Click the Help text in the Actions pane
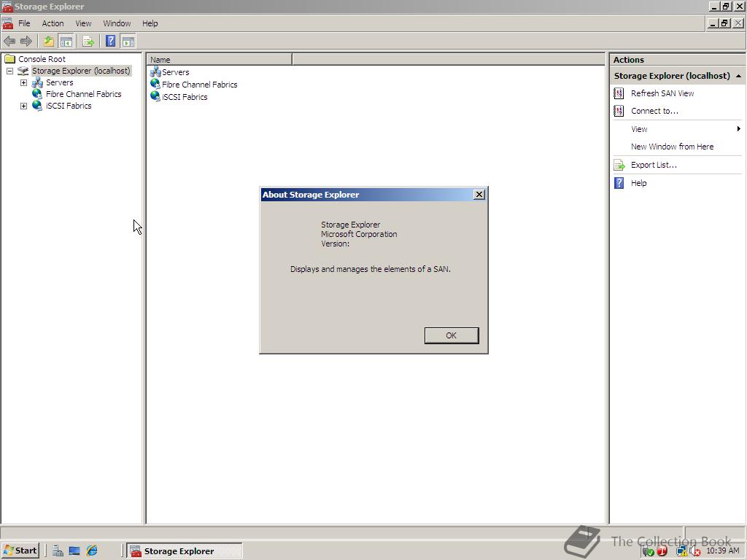The width and height of the screenshot is (747, 560). tap(638, 183)
